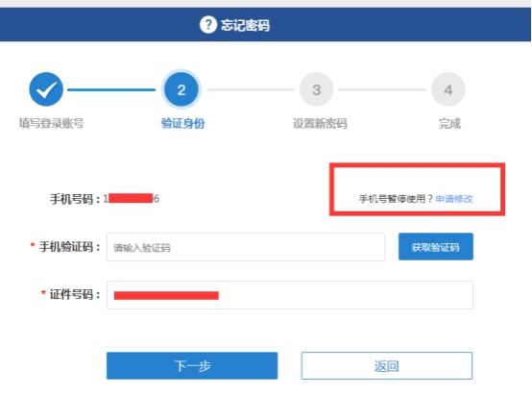Click the question mark icon beside 忘记密码
Screen dimensions: 532x395
(x=208, y=25)
